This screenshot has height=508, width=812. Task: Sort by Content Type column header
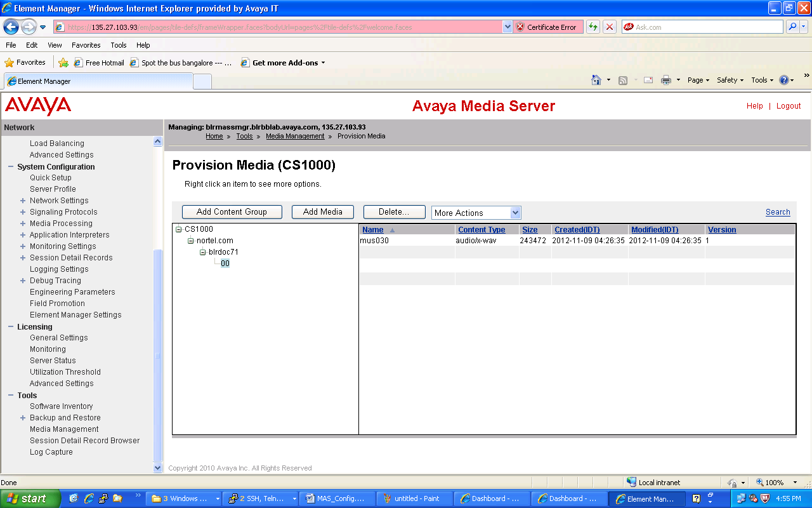click(481, 230)
